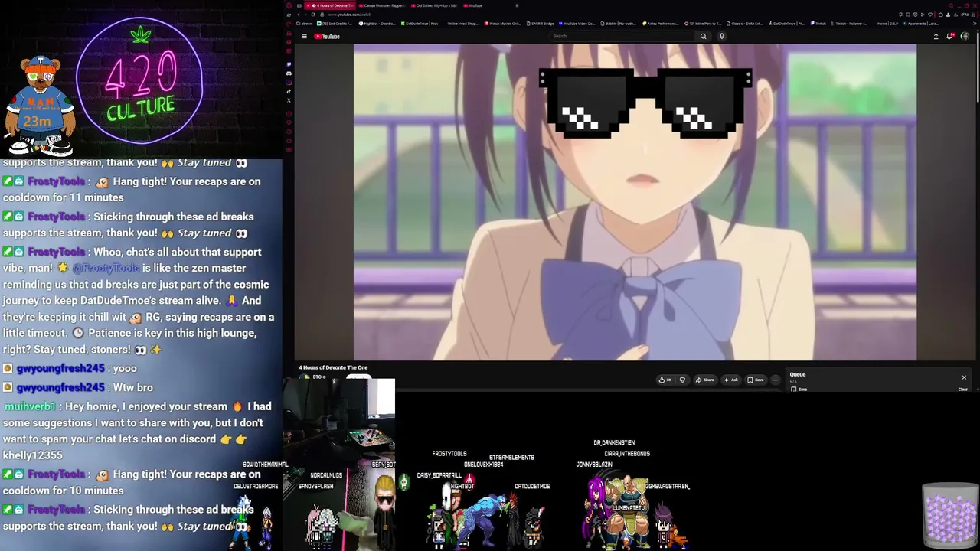This screenshot has width=980, height=551.
Task: Share the video using Share button
Action: click(706, 380)
